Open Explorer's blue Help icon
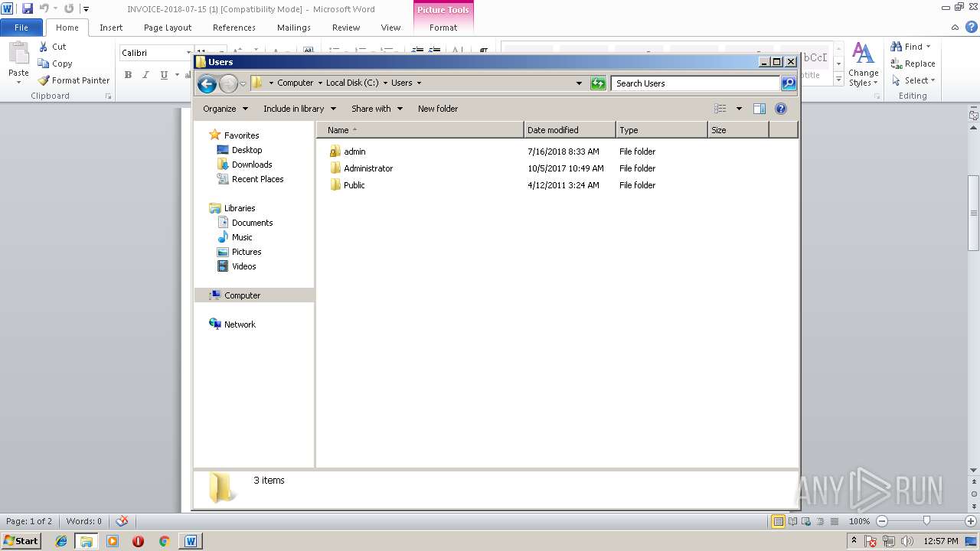Image resolution: width=980 pixels, height=551 pixels. click(781, 109)
